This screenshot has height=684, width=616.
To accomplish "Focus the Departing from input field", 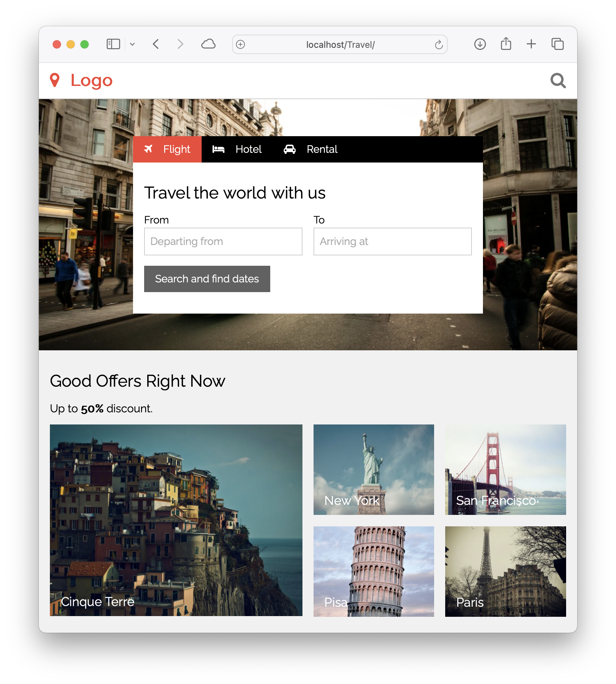I will pos(223,242).
